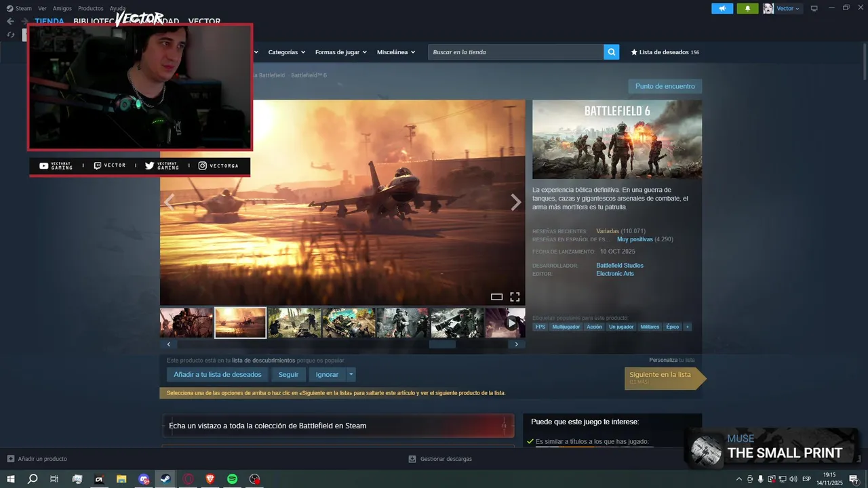Open Spotify from the taskbar
This screenshot has height=488, width=868.
click(x=232, y=479)
